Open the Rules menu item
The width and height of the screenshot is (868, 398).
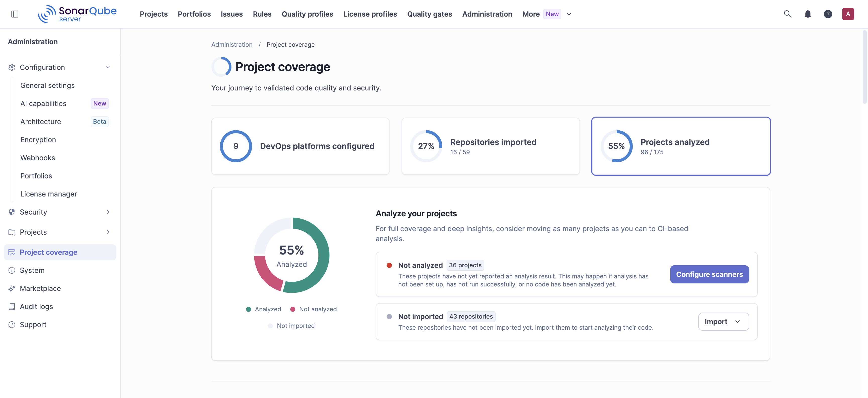pos(262,14)
